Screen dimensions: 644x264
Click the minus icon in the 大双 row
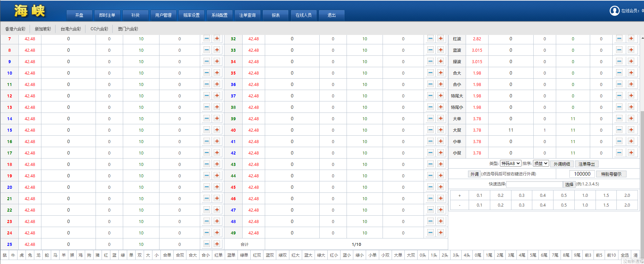point(619,130)
